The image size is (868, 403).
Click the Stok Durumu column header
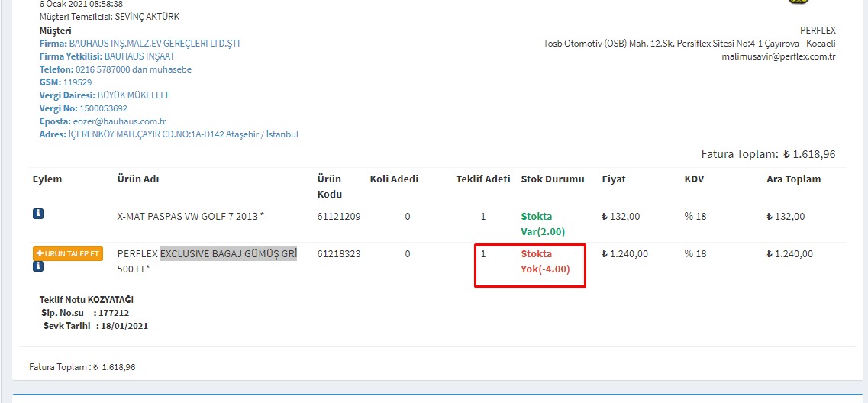[x=552, y=179]
